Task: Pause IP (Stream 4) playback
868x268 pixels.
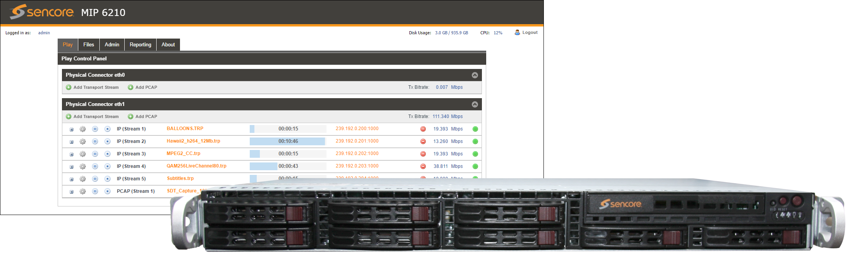Action: (x=95, y=166)
